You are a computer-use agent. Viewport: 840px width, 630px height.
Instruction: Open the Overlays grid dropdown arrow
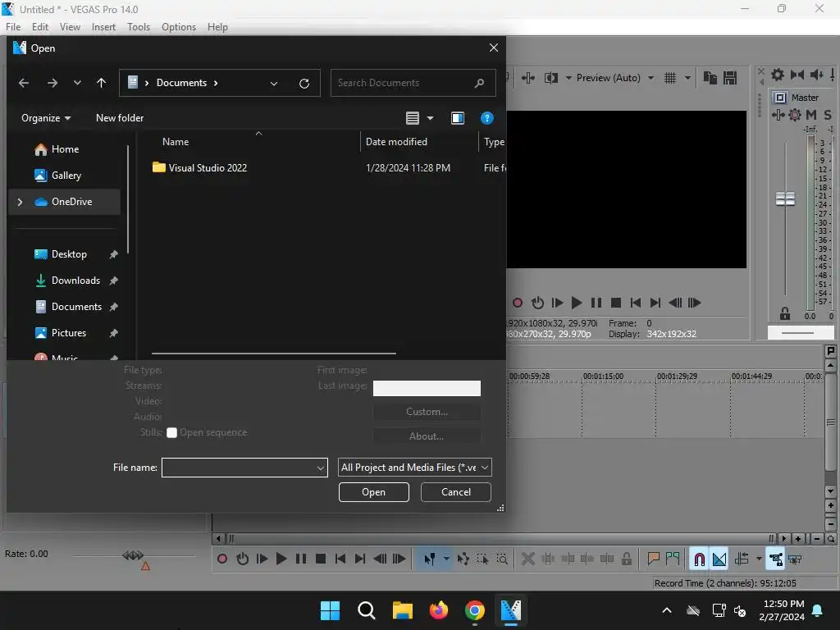(x=687, y=78)
